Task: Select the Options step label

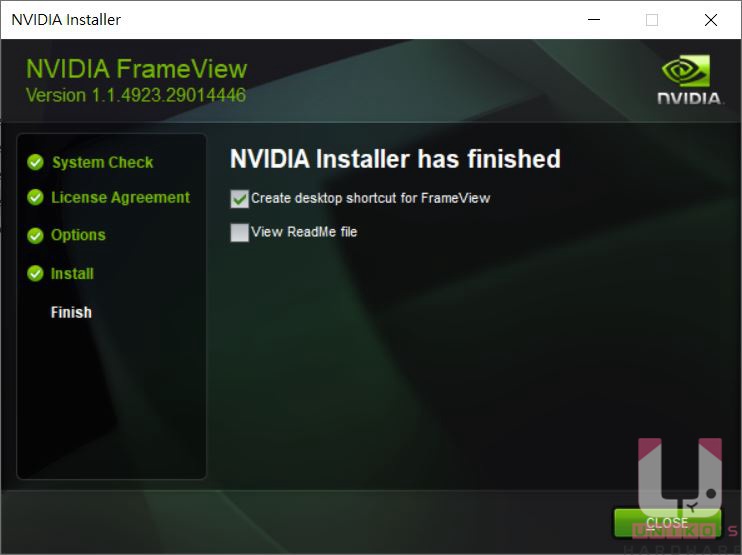Action: pyautogui.click(x=78, y=235)
